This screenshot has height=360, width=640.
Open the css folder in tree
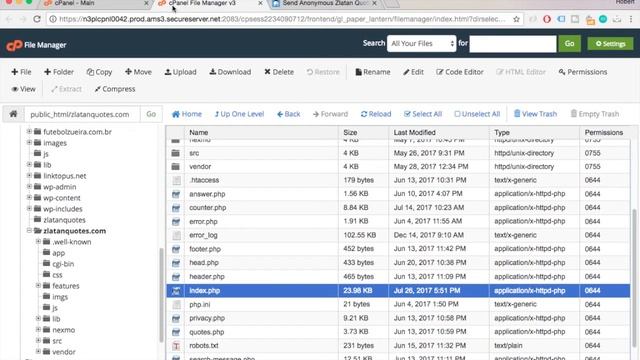click(x=57, y=275)
